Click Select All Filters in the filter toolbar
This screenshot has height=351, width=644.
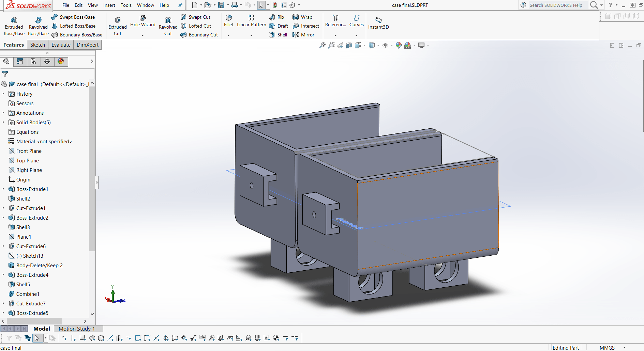coord(28,338)
